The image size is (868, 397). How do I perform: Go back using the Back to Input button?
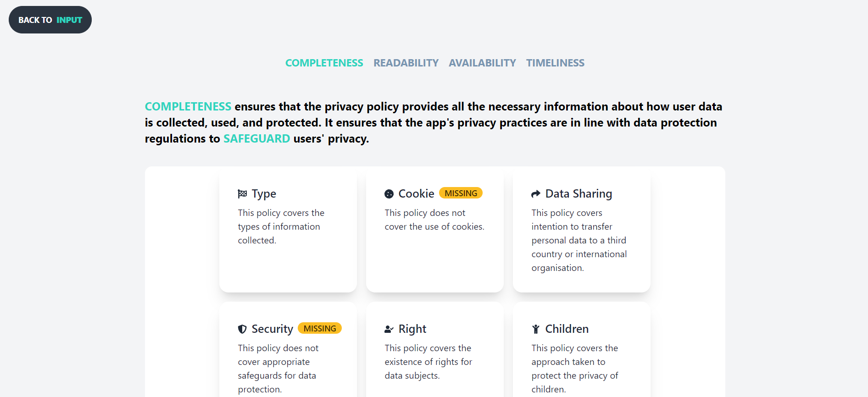[50, 20]
